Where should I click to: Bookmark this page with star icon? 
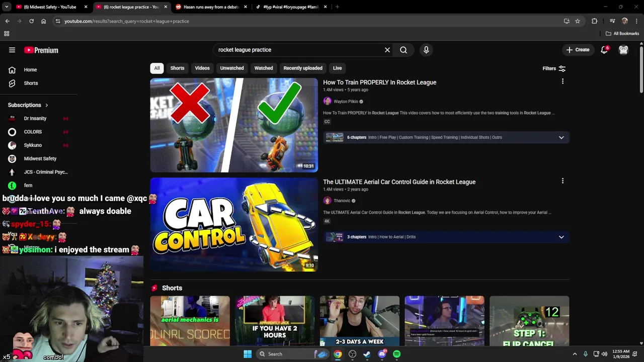578,21
